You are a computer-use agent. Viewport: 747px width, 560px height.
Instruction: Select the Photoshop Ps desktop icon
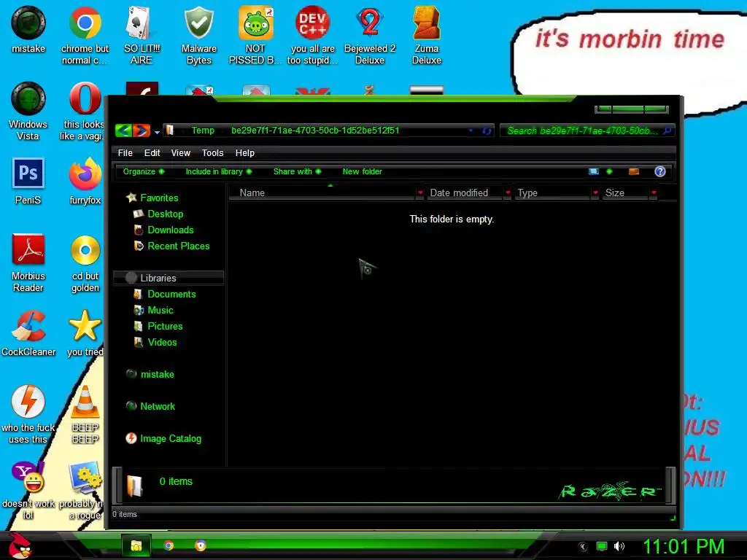(x=28, y=181)
